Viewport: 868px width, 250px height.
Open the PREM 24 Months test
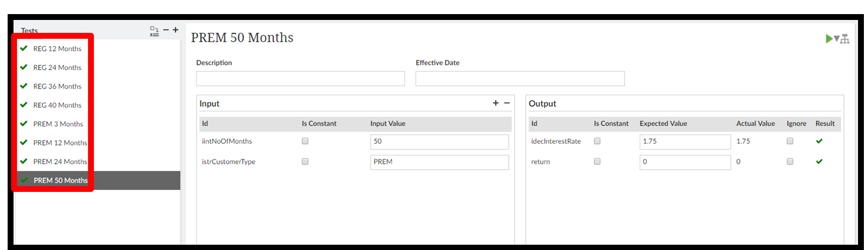(60, 161)
